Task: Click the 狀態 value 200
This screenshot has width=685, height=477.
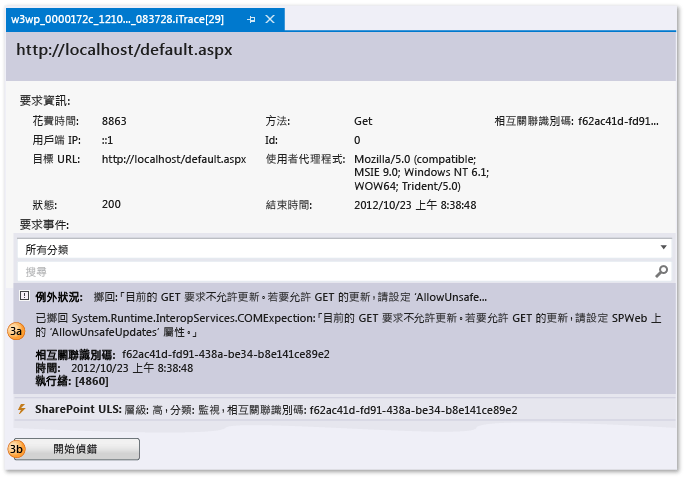Action: (x=111, y=204)
